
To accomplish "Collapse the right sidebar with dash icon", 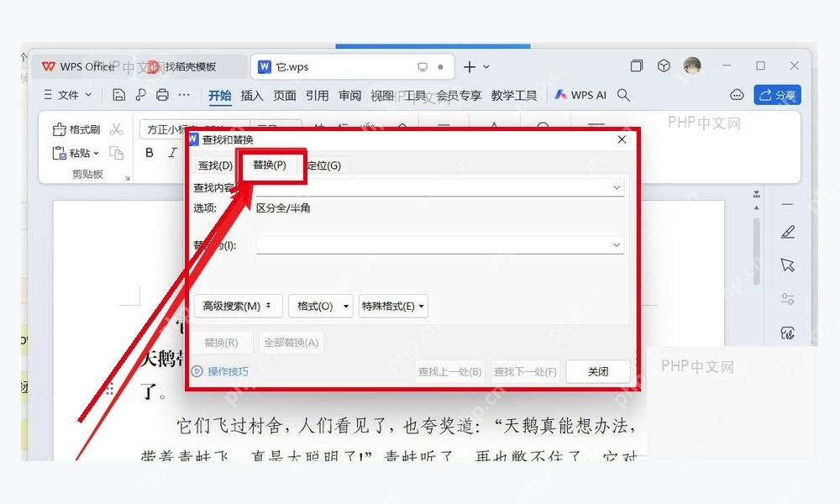I will [x=788, y=205].
